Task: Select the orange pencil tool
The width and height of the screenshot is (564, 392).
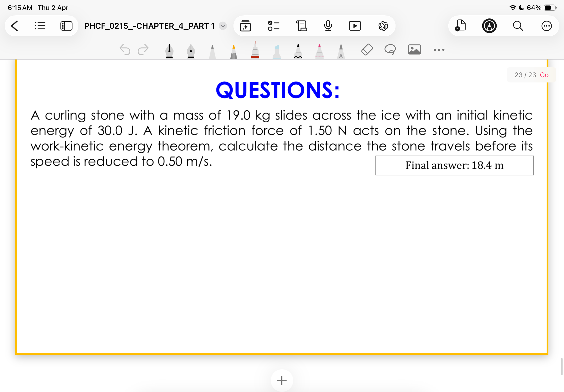Action: point(233,52)
